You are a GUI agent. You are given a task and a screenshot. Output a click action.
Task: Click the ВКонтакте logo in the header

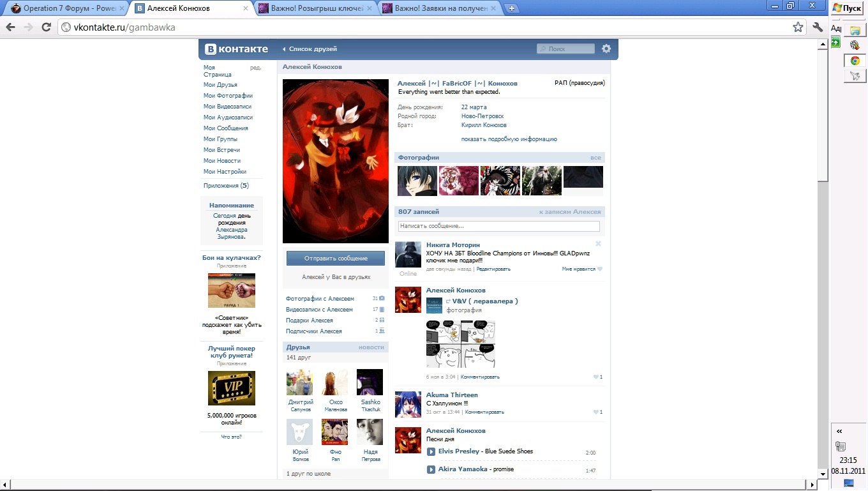pyautogui.click(x=237, y=49)
